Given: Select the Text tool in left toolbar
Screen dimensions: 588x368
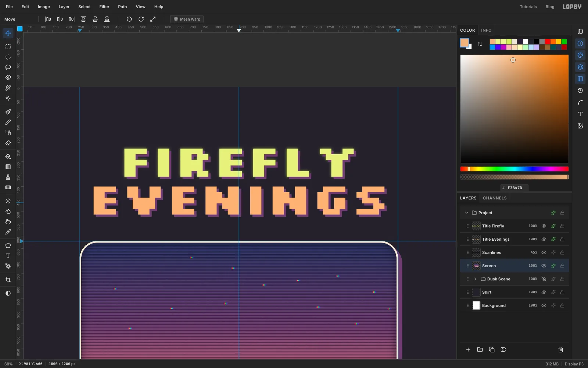Looking at the screenshot, I should click(8, 256).
